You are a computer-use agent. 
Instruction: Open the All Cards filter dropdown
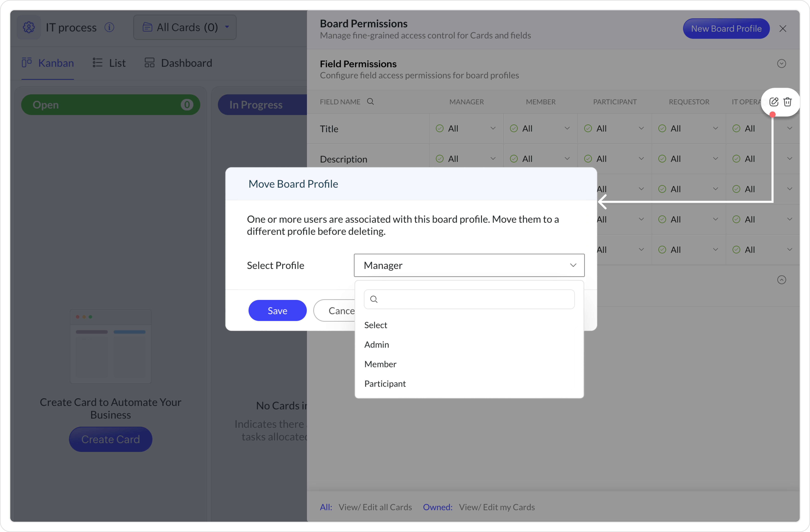[185, 27]
